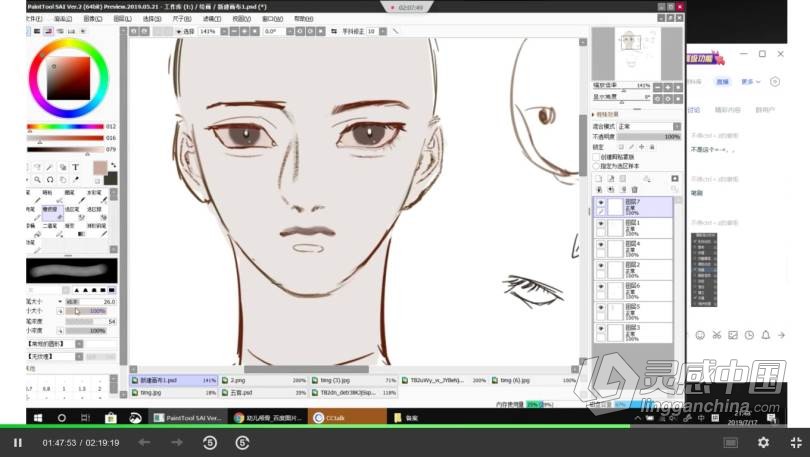Click the clock history icon in chat

[x=750, y=335]
